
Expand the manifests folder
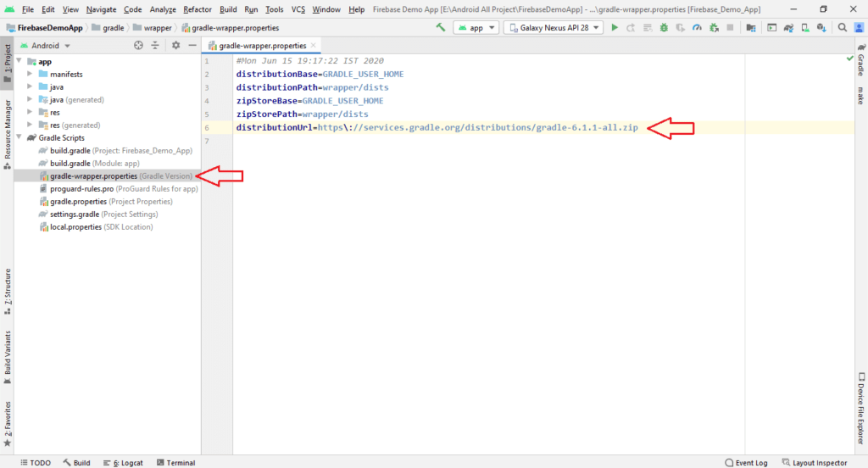(x=30, y=74)
